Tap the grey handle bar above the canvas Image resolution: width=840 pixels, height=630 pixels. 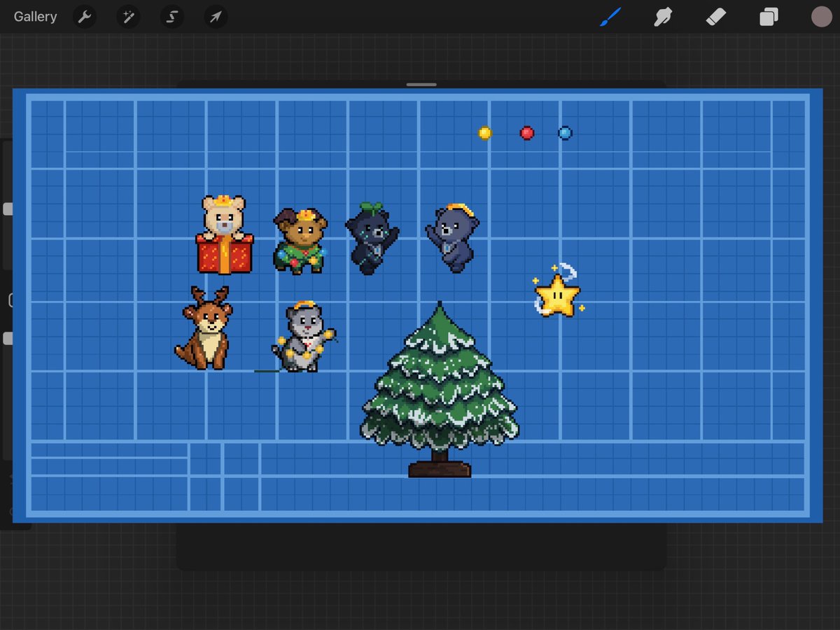(x=421, y=85)
